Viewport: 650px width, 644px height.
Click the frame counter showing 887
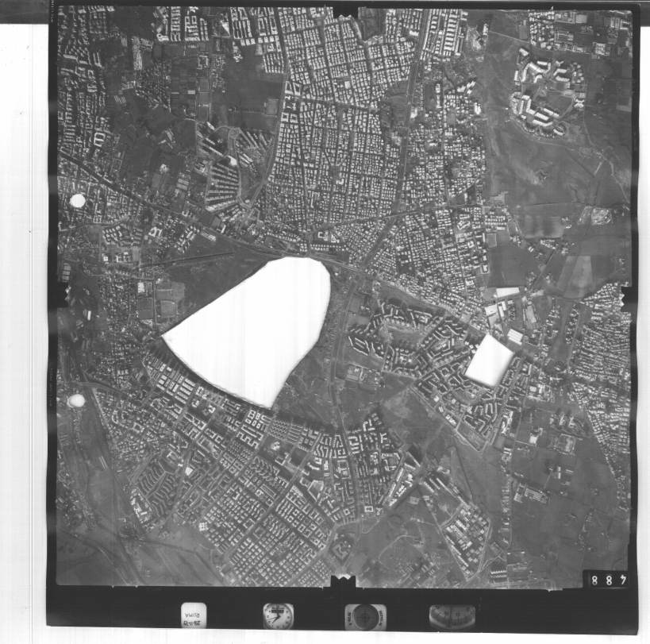tap(605, 580)
